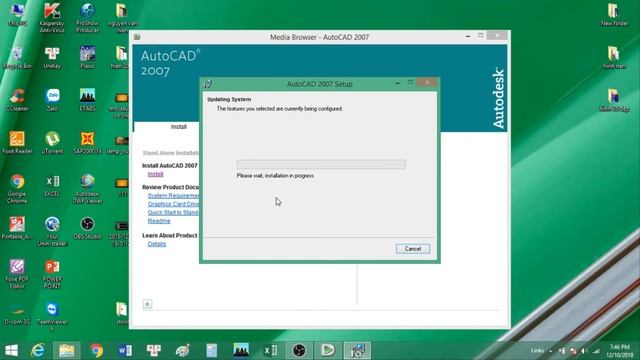Screen dimensions: 640x360
Task: Click the small square button at Media Browser bottom-left
Action: point(147,304)
